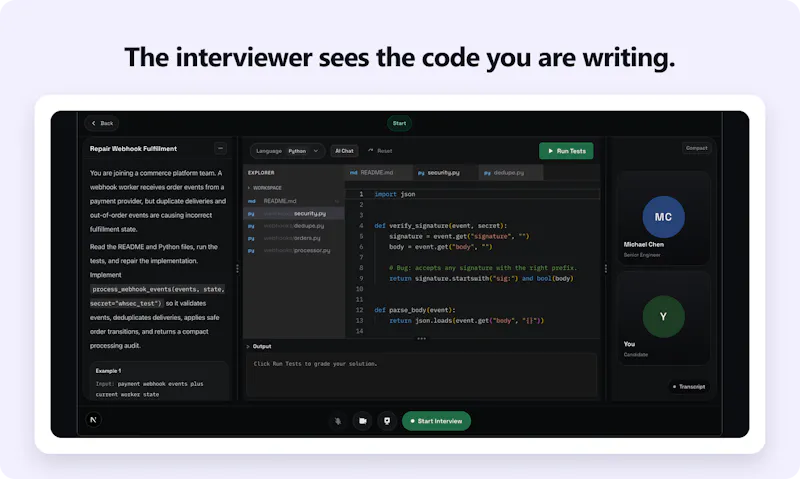Click the N logo icon

coord(93,420)
